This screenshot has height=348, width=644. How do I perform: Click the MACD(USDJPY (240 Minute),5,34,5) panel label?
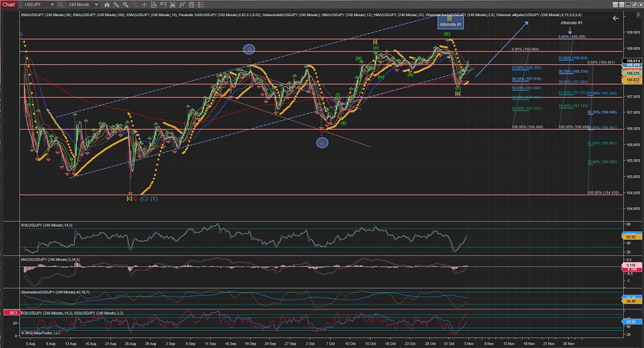(x=51, y=260)
